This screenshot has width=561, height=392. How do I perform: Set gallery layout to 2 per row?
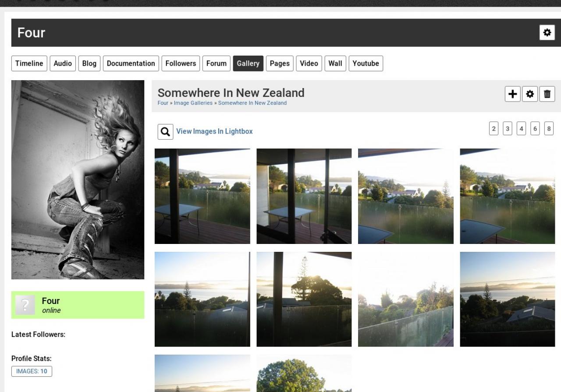494,128
